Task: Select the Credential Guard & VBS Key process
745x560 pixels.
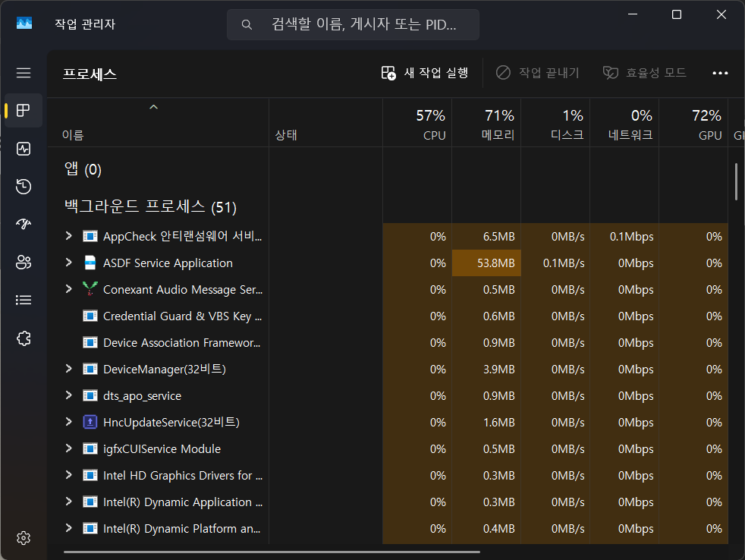Action: 182,316
